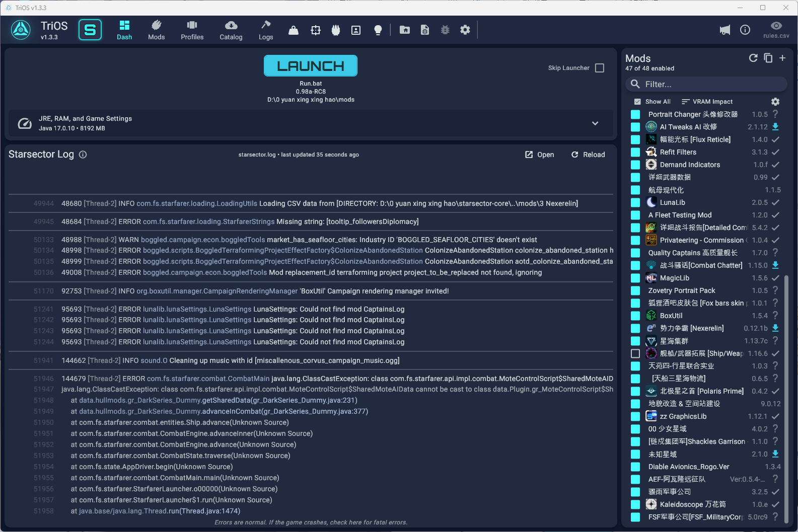This screenshot has height=532, width=798.
Task: Click the megaphone changelog icon
Action: click(x=724, y=30)
